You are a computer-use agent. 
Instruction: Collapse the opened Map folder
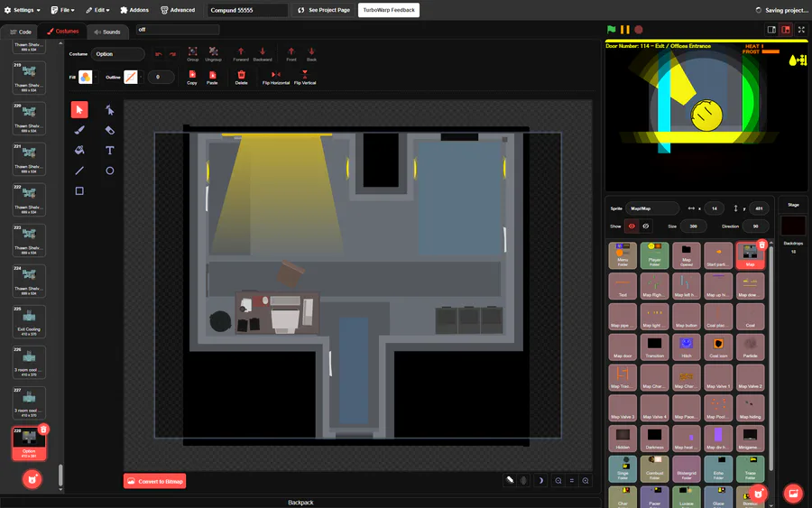[687, 255]
